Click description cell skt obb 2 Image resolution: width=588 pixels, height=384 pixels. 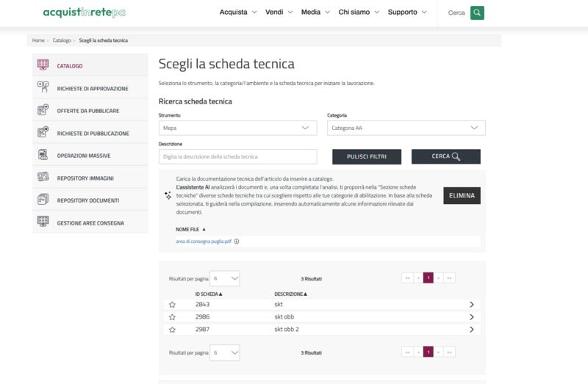287,330
